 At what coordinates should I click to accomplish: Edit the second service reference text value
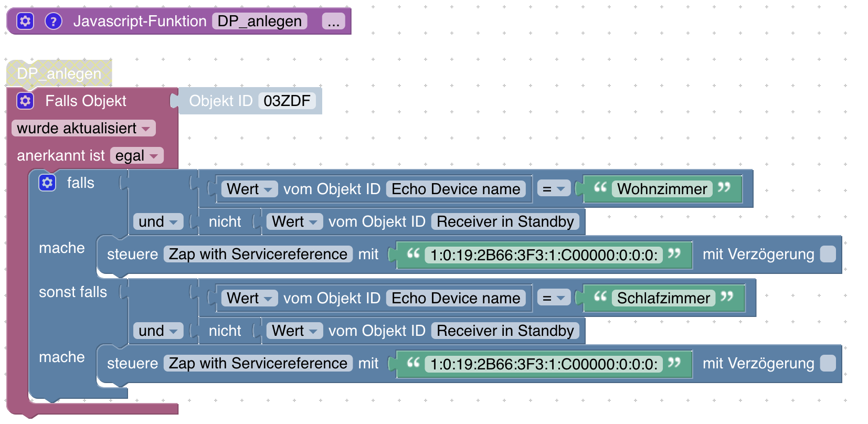click(x=544, y=364)
